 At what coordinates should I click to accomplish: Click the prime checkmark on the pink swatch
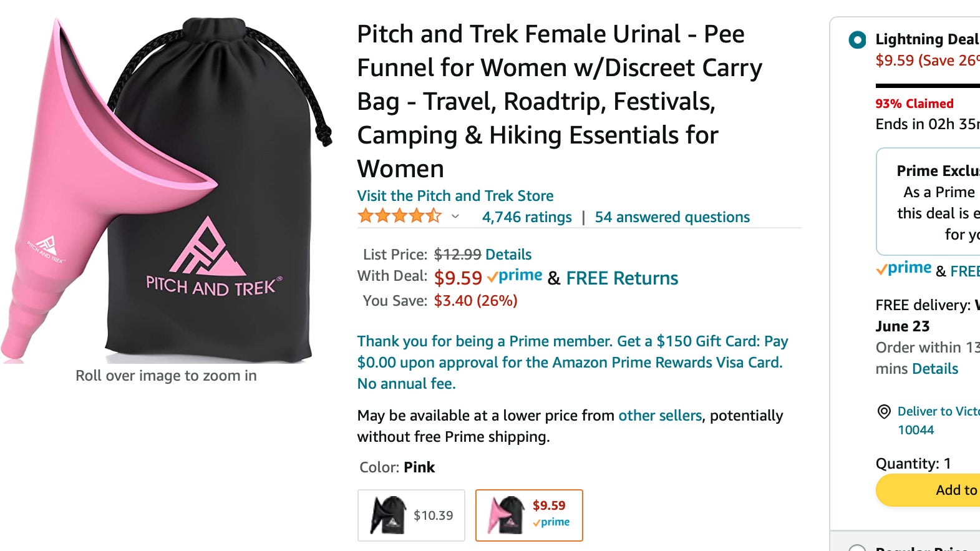(x=553, y=523)
